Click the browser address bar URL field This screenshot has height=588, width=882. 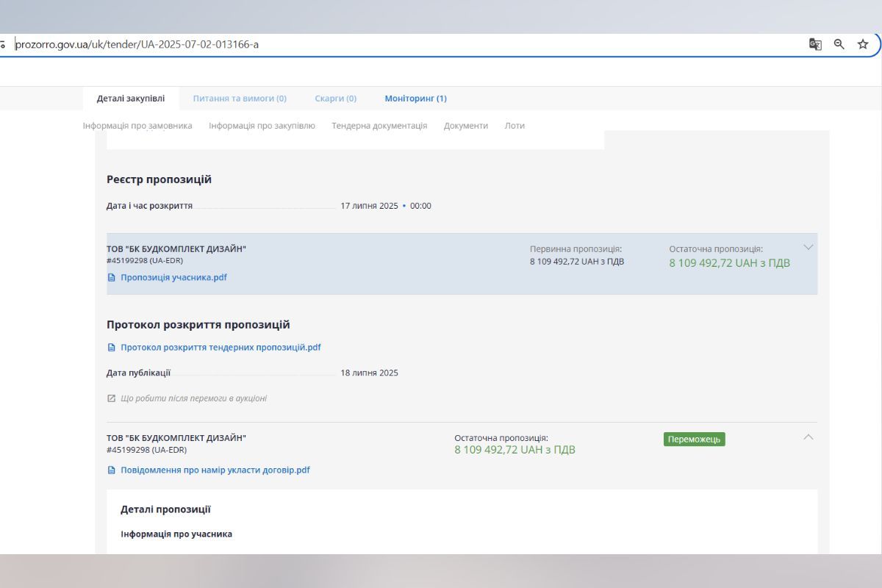(x=367, y=44)
